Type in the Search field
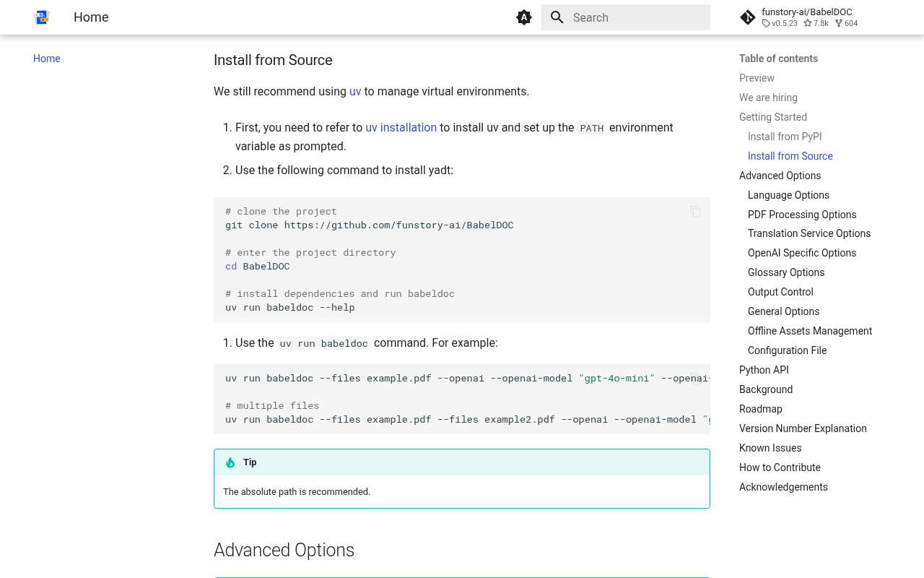The image size is (924, 578). [635, 17]
